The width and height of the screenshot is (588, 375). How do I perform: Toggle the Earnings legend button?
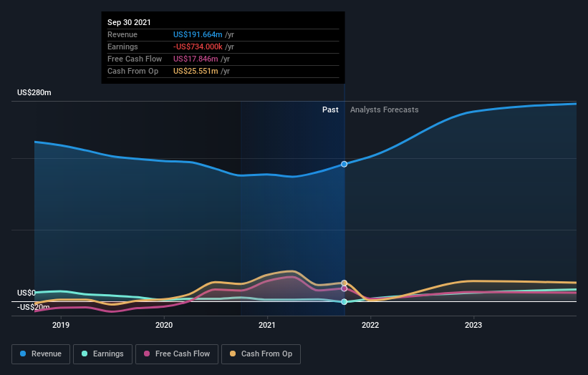(x=102, y=354)
